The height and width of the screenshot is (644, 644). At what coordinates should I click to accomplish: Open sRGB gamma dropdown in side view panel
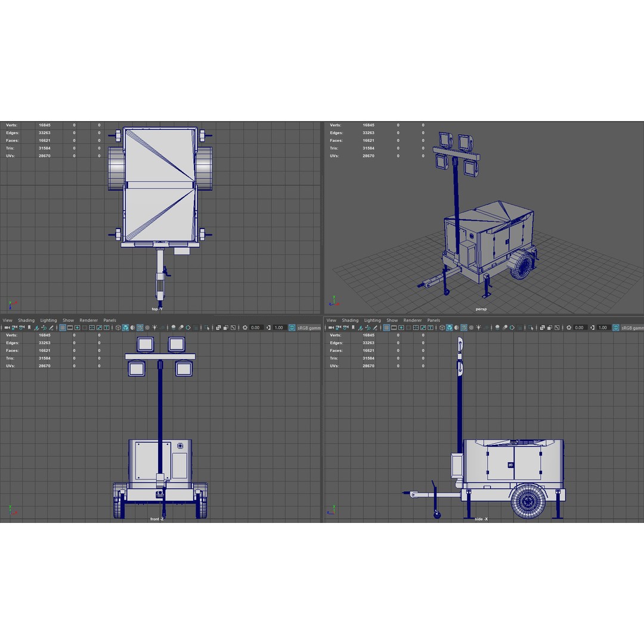(632, 327)
